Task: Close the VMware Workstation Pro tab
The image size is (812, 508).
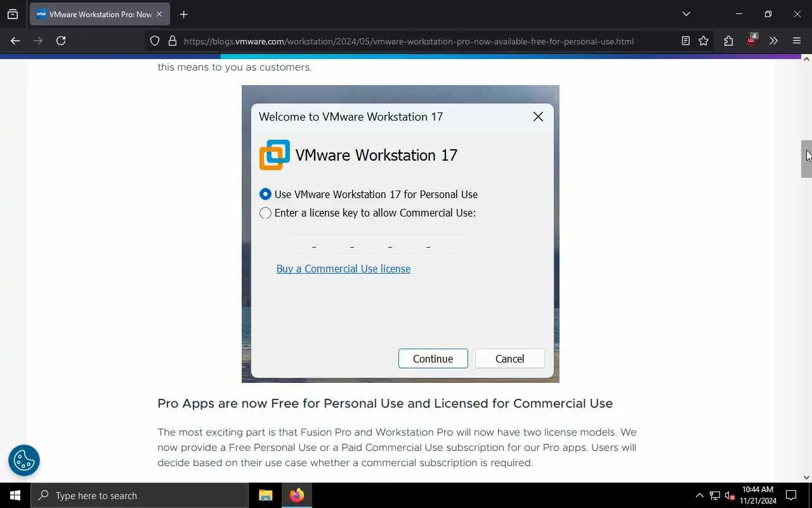Action: pyautogui.click(x=159, y=14)
